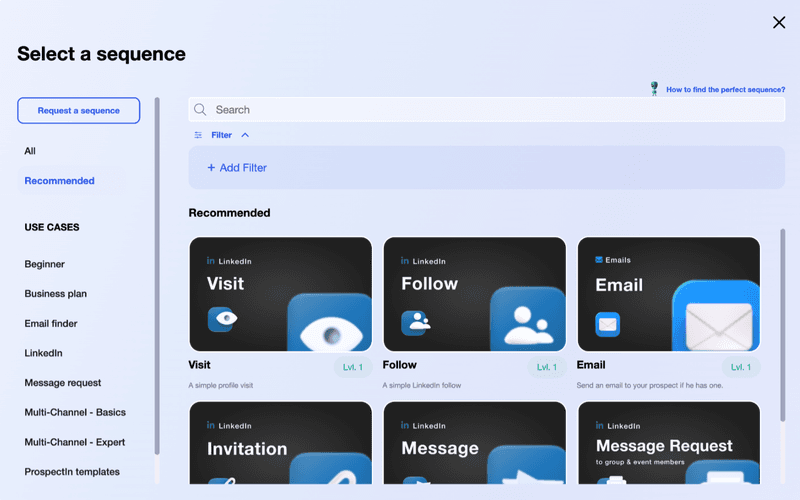The height and width of the screenshot is (500, 800).
Task: Click Lvl. 1 badge under Email
Action: (x=741, y=367)
